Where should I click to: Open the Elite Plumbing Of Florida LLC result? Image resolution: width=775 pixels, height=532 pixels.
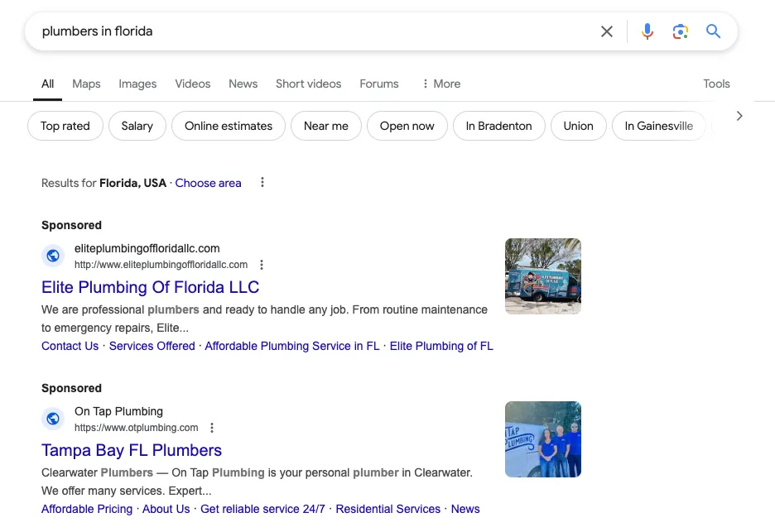point(150,287)
